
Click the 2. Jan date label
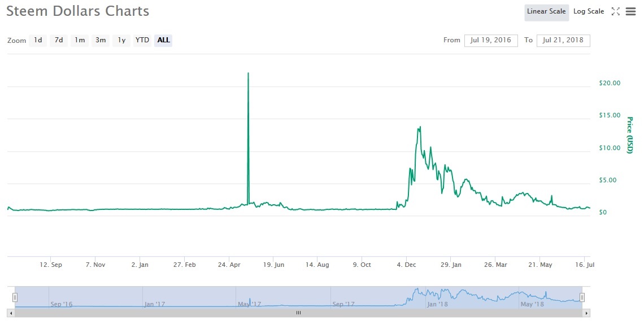(x=140, y=265)
